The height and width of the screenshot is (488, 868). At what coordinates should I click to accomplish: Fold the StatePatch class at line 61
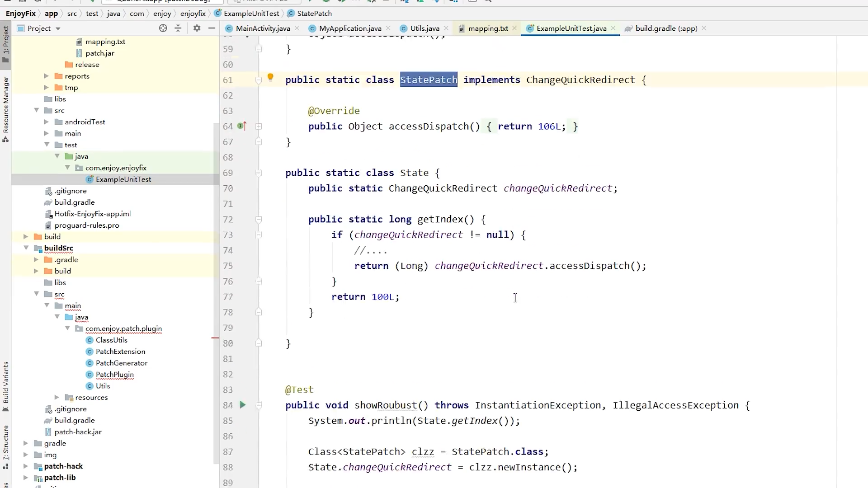(x=259, y=80)
